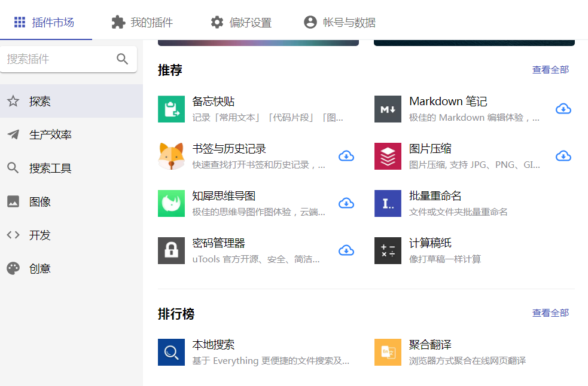Click description 文件或文件夹批量重命名
Viewport: 588px width, 386px height.
[x=458, y=212]
